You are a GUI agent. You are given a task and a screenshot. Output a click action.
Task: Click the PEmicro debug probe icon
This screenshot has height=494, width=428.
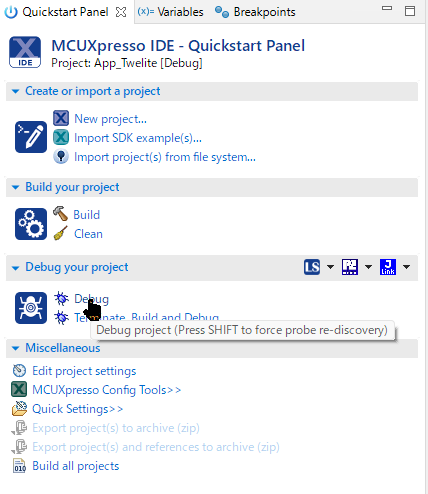tap(350, 267)
